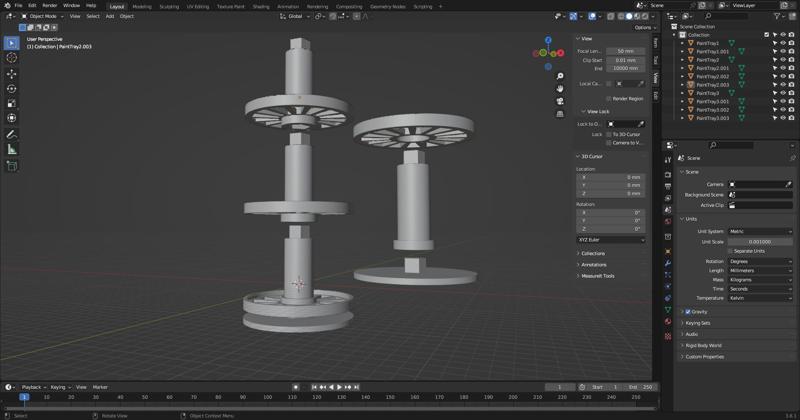The image size is (800, 420).
Task: Activate the 3D Cursor tool
Action: [x=12, y=58]
